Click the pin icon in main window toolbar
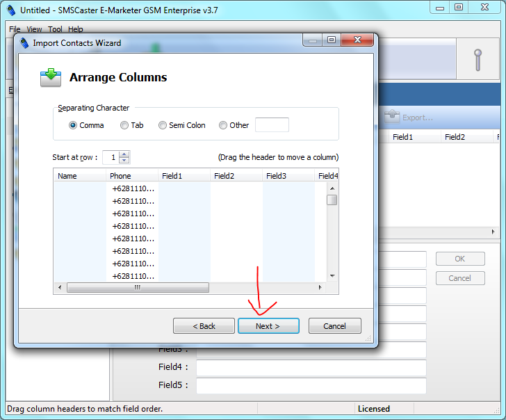 click(x=478, y=60)
